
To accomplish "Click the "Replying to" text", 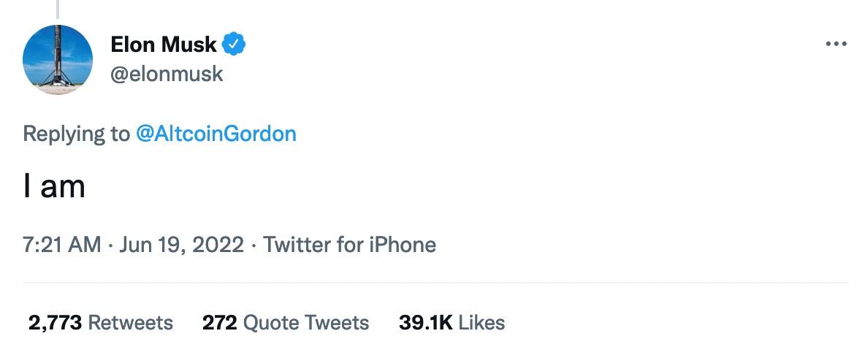I will (77, 134).
